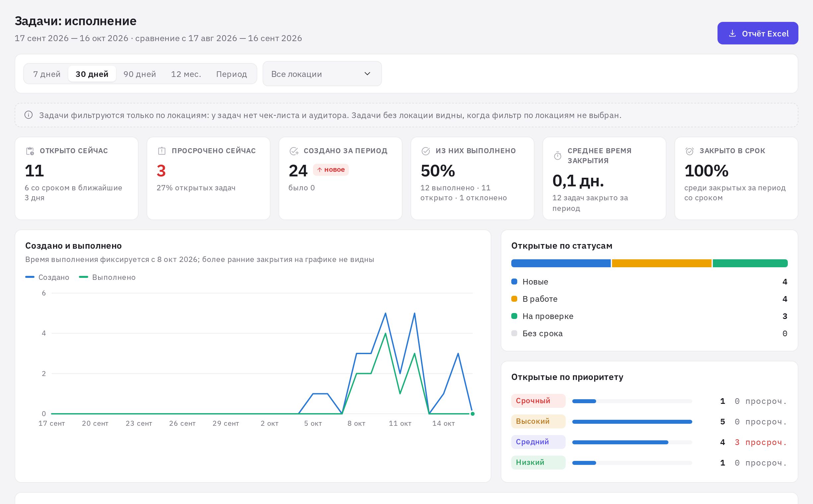Click the green end point on chart line
Viewport: 813px width, 504px height.
[472, 414]
